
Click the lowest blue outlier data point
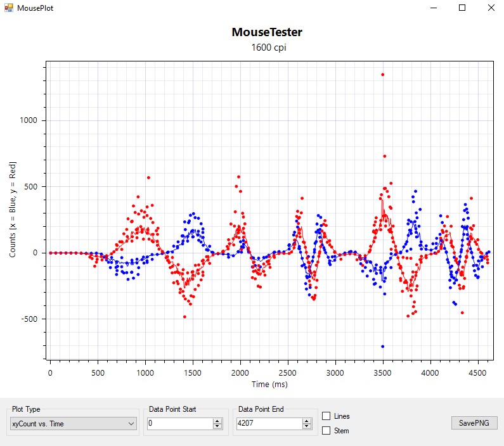(x=382, y=347)
